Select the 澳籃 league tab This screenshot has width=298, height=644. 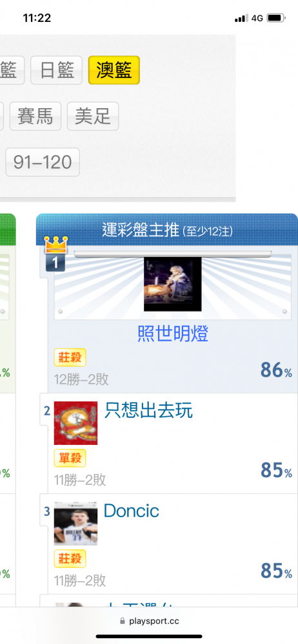pyautogui.click(x=114, y=70)
